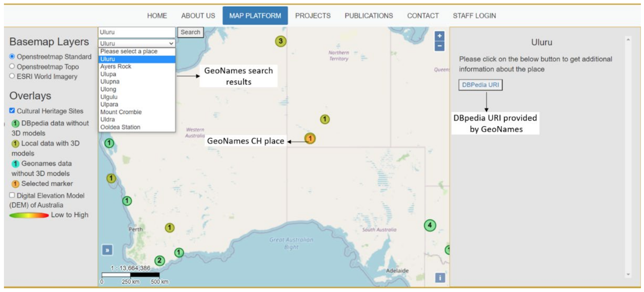The height and width of the screenshot is (292, 644).
Task: Click the Low to High DEM color gradient
Action: pyautogui.click(x=29, y=215)
